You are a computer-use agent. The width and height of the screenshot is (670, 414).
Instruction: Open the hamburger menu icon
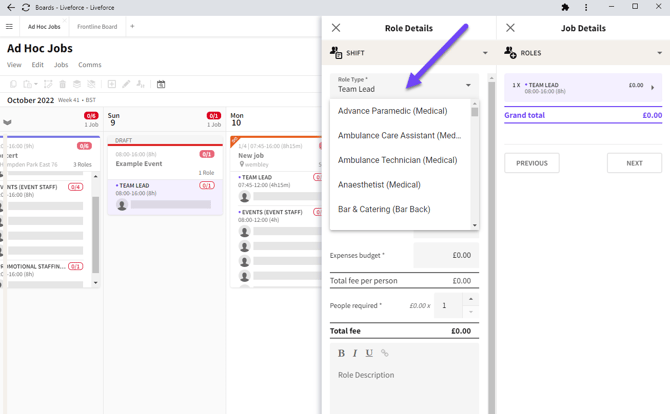tap(9, 26)
